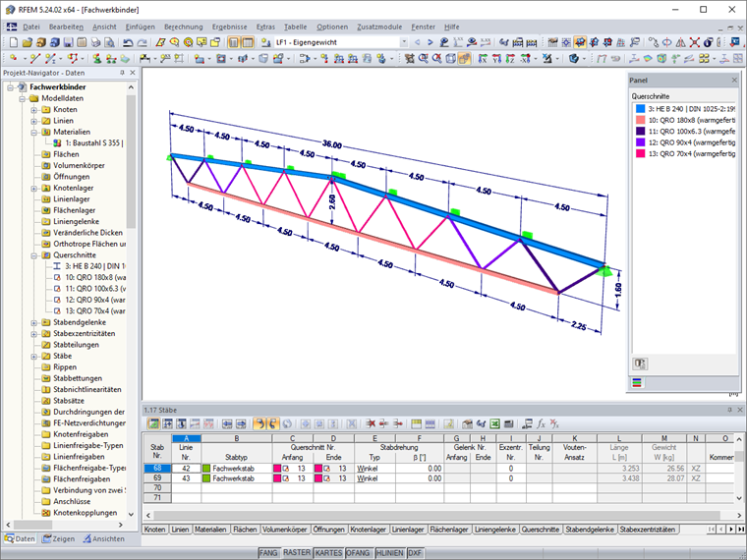This screenshot has height=560, width=747.
Task: Open the Zusatzmodule menu
Action: [379, 27]
